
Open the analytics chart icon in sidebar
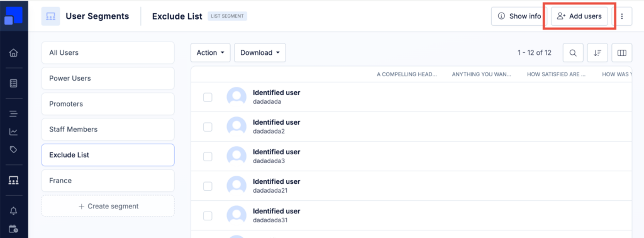click(x=14, y=132)
